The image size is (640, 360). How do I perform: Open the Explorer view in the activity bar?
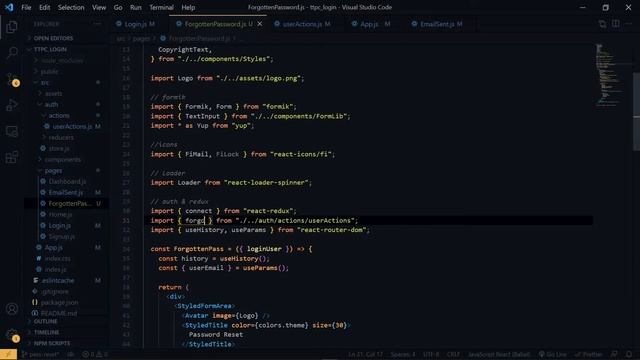[x=12, y=27]
